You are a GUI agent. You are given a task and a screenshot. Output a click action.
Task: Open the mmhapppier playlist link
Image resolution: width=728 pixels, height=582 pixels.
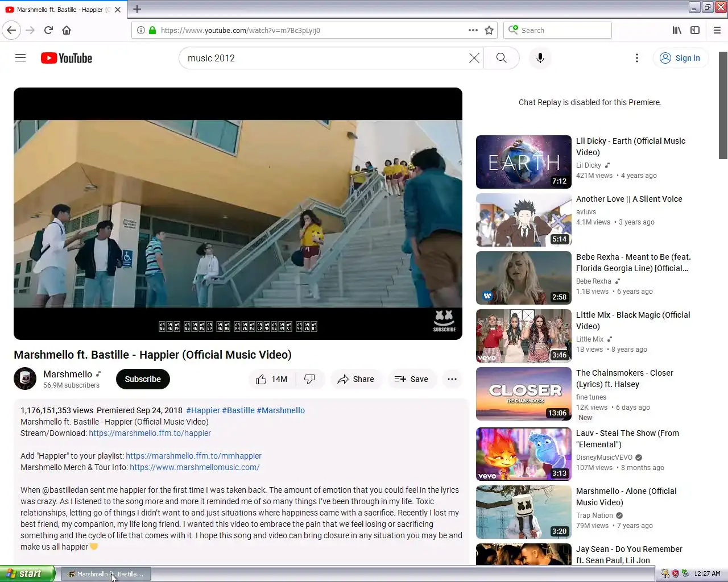point(193,456)
